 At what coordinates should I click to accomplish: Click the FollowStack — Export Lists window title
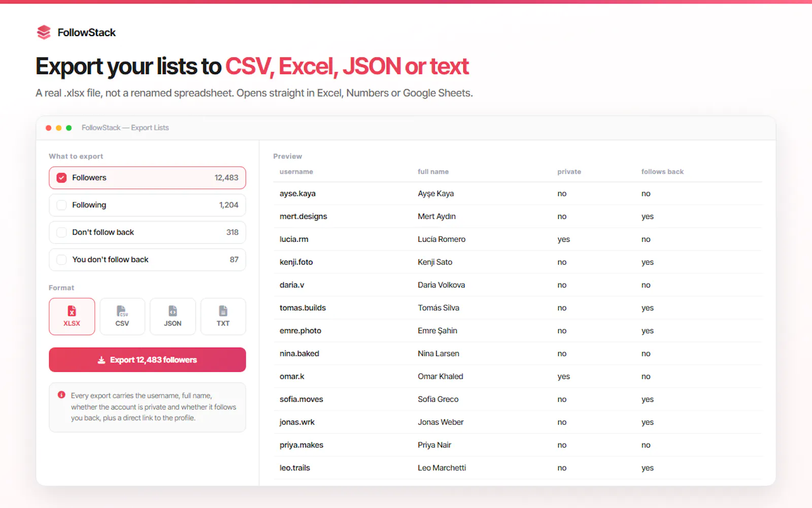point(125,128)
